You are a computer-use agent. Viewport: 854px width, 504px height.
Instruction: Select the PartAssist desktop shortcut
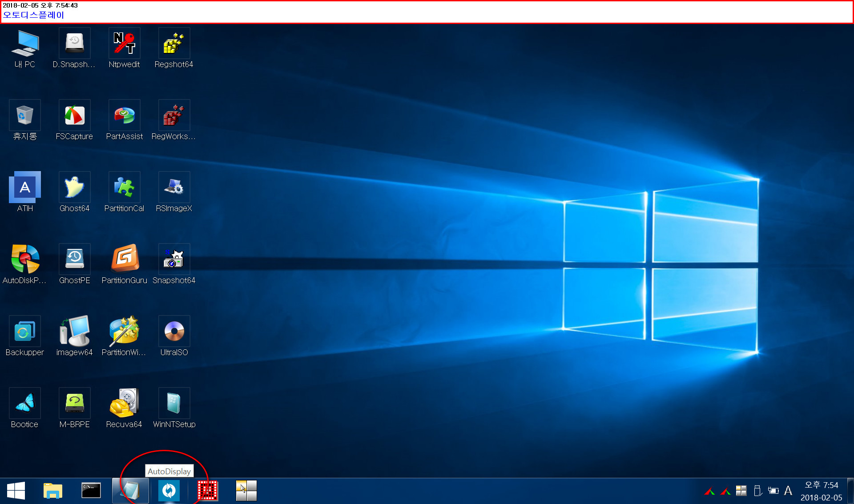(124, 120)
